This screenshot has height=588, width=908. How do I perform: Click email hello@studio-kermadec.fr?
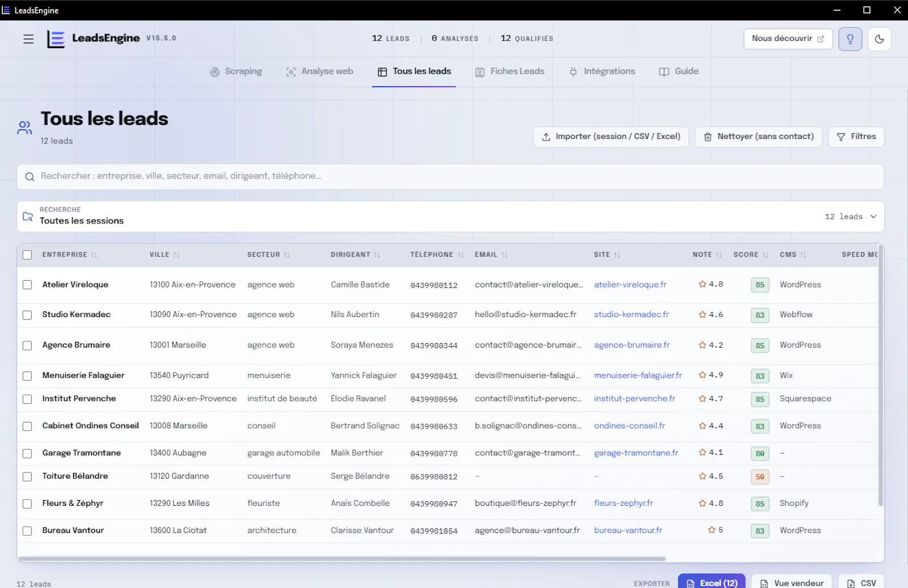[526, 314]
